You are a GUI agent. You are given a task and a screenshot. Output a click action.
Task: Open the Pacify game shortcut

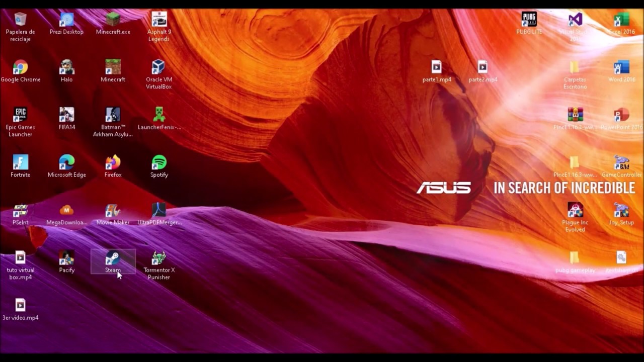(66, 262)
